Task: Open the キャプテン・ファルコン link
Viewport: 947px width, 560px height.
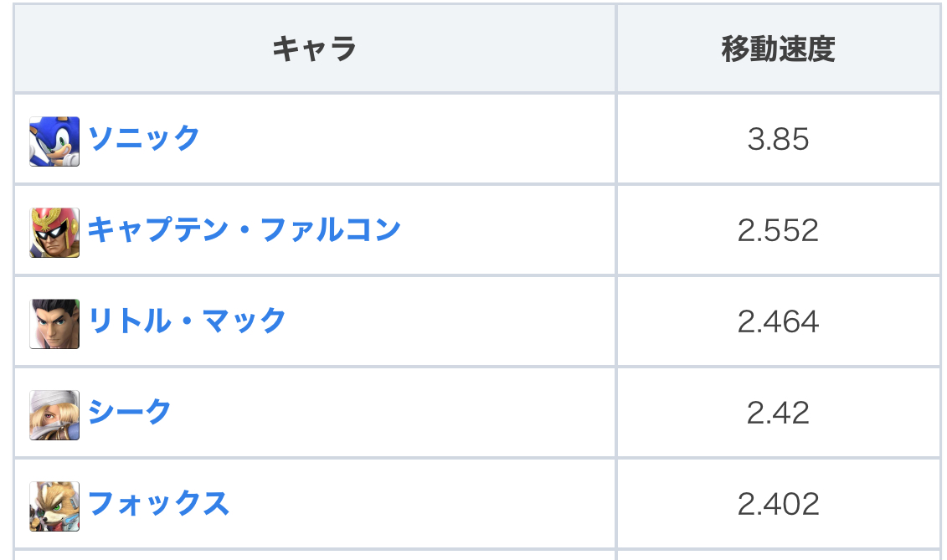Action: 244,229
